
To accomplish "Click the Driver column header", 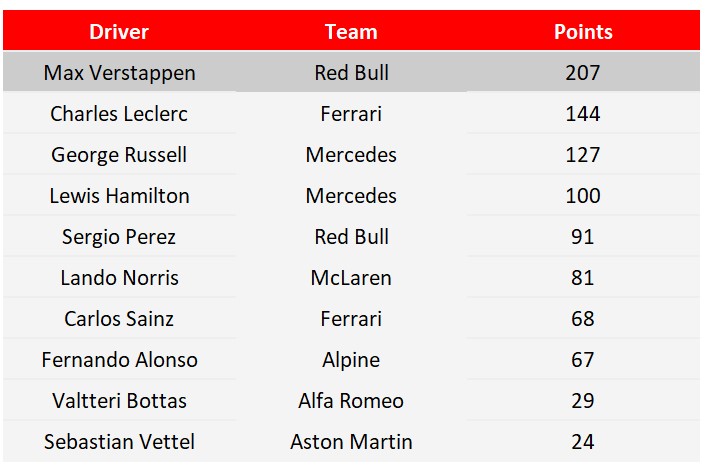I will tap(119, 32).
